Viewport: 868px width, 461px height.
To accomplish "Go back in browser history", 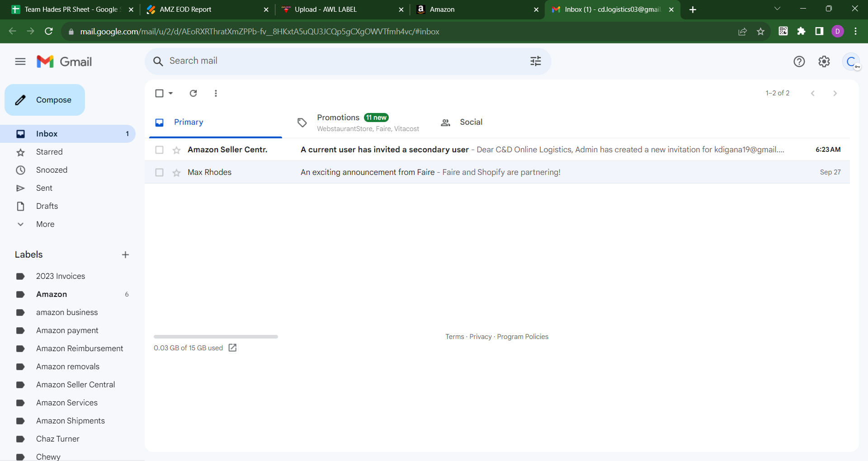I will (x=12, y=31).
